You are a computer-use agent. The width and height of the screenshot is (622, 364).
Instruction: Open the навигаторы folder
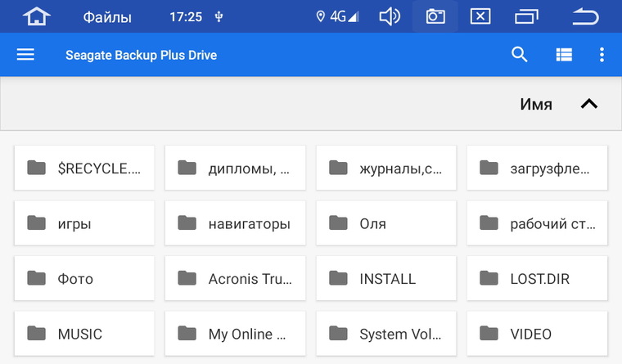tap(235, 222)
